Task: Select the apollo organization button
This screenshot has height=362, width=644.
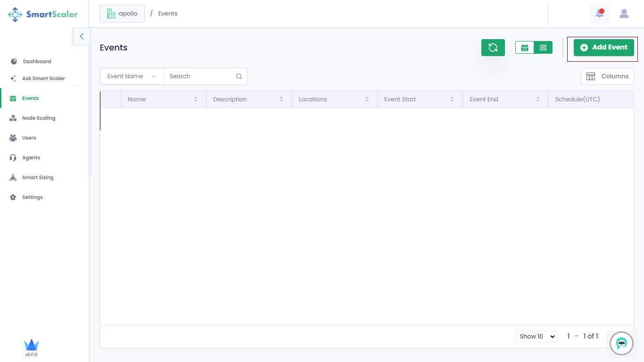Action: [122, 14]
